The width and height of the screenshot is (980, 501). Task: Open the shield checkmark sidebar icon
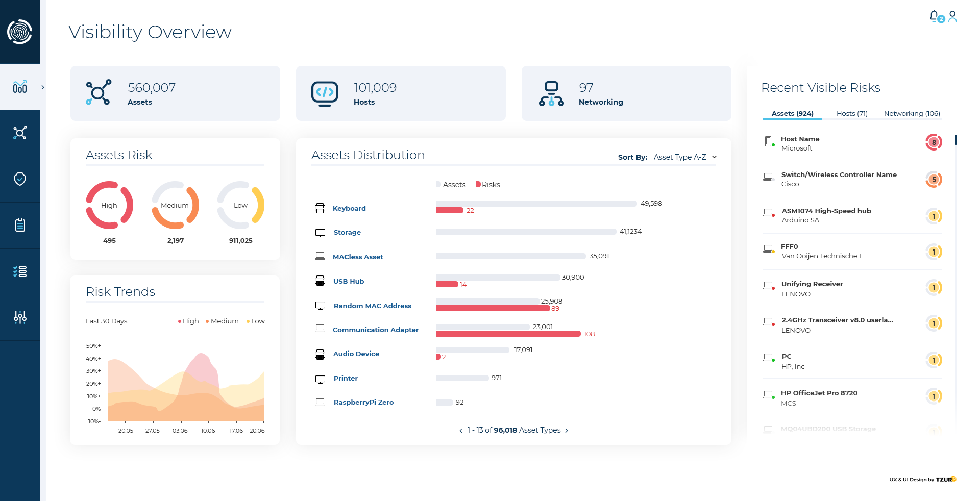coord(20,179)
